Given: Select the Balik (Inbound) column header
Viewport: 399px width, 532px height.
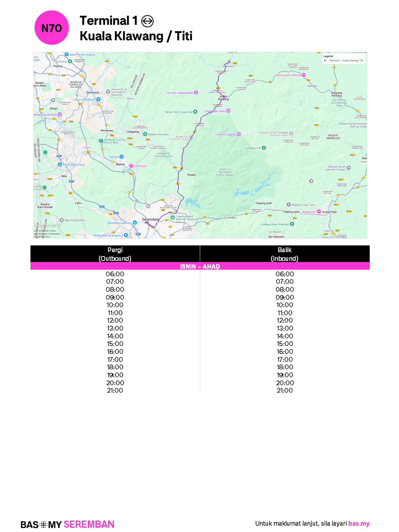Looking at the screenshot, I should point(285,254).
